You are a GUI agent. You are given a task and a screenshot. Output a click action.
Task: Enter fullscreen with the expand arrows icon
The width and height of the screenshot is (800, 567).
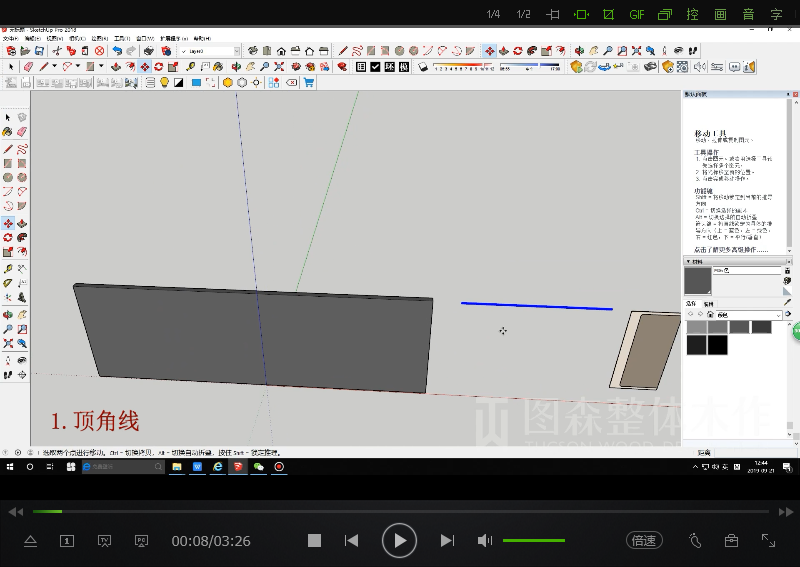(x=768, y=540)
